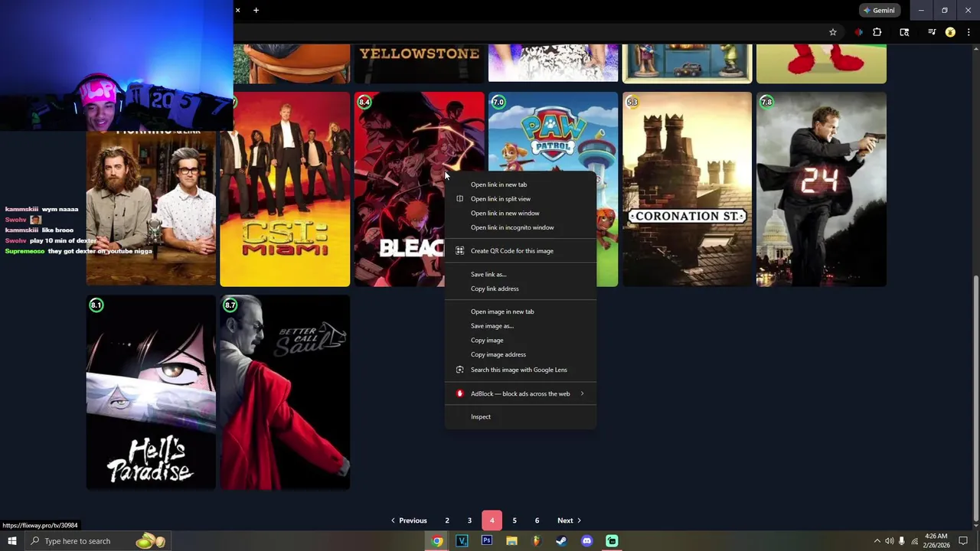Open the green Streamlabs taskbar icon
The height and width of the screenshot is (551, 980).
tap(612, 541)
